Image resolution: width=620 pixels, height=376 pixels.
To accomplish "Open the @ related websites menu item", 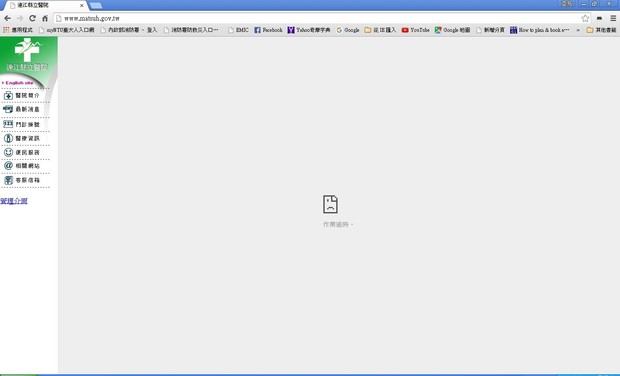I will point(22,166).
